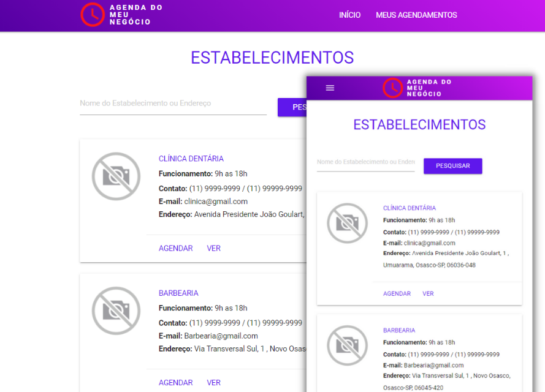Click AGENDAR for the Clínica Dentária card
The image size is (545, 392).
(x=175, y=248)
